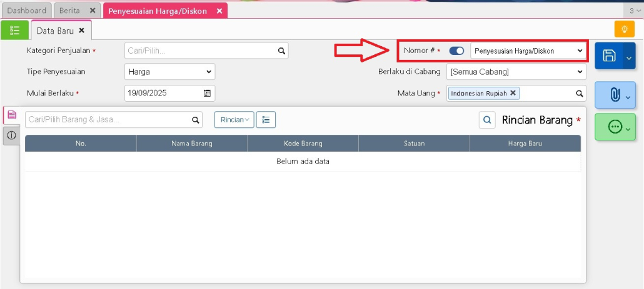Click the info sidebar tab icon
This screenshot has height=289, width=644.
[11, 135]
